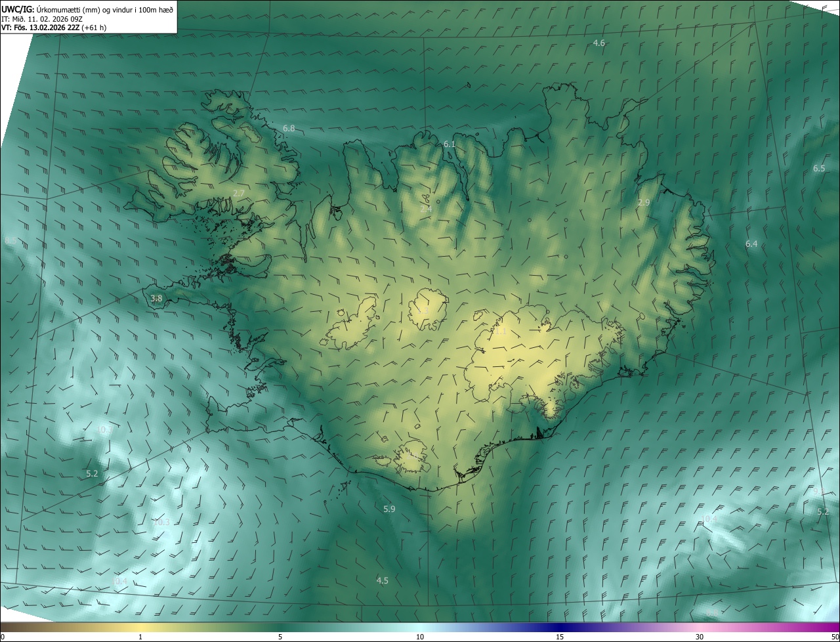Select the 30 tick label on the colour scale
Image resolution: width=840 pixels, height=642 pixels.
[700, 637]
